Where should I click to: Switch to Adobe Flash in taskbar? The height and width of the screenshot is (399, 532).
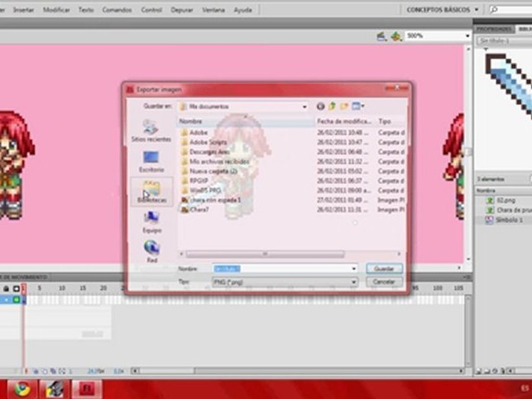pos(86,390)
